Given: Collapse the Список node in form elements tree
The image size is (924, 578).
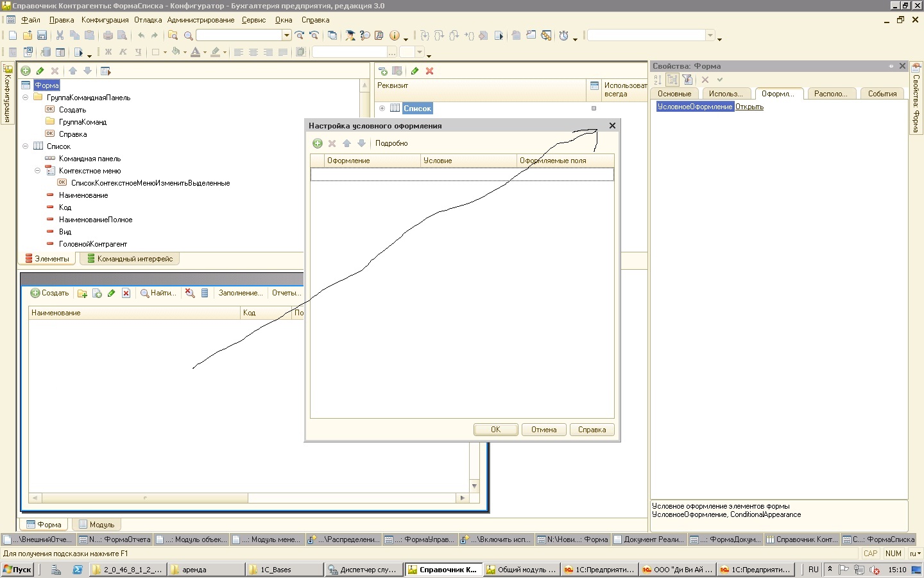Looking at the screenshot, I should 26,146.
